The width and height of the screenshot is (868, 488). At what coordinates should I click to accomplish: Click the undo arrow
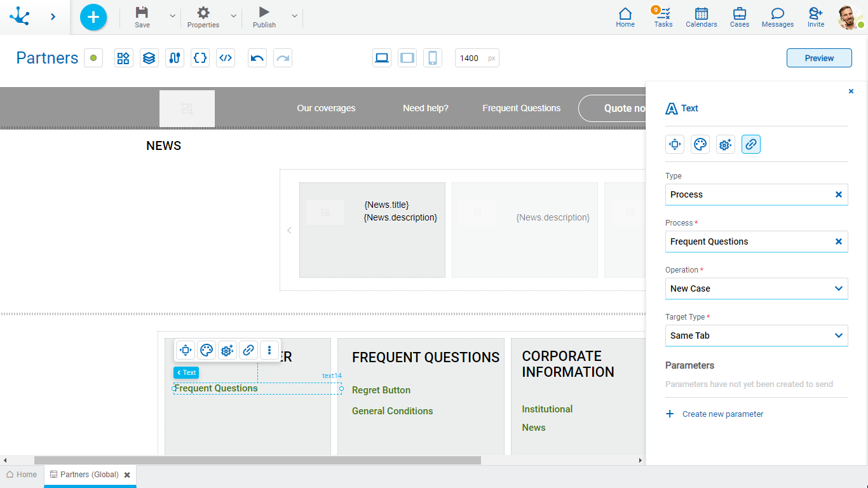[257, 58]
